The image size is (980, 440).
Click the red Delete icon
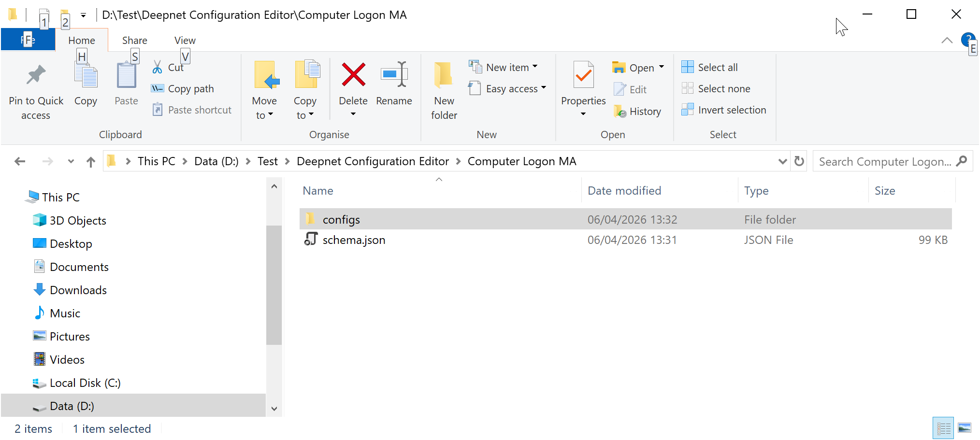pyautogui.click(x=353, y=75)
